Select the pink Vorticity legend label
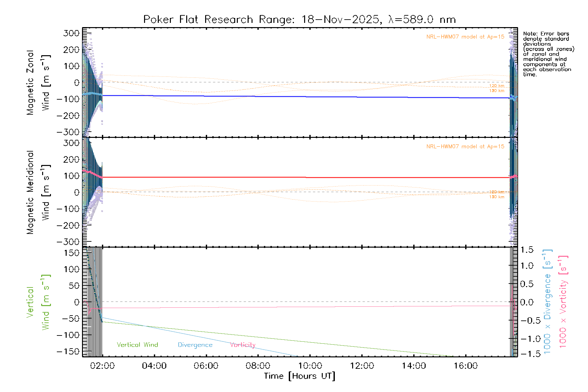 pos(242,345)
